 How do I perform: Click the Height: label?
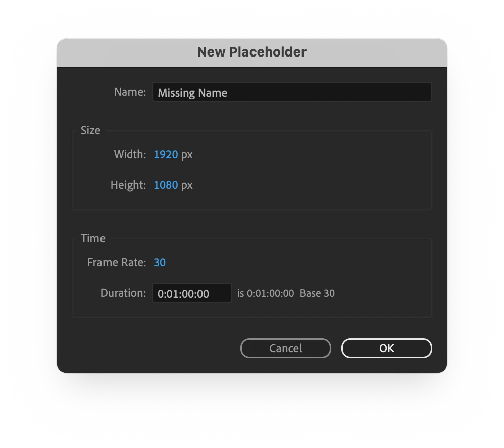coord(128,185)
